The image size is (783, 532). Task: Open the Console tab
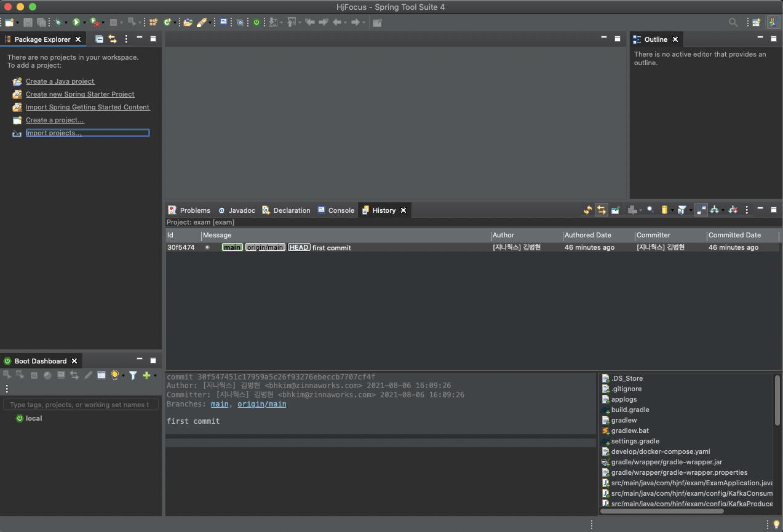(x=336, y=210)
